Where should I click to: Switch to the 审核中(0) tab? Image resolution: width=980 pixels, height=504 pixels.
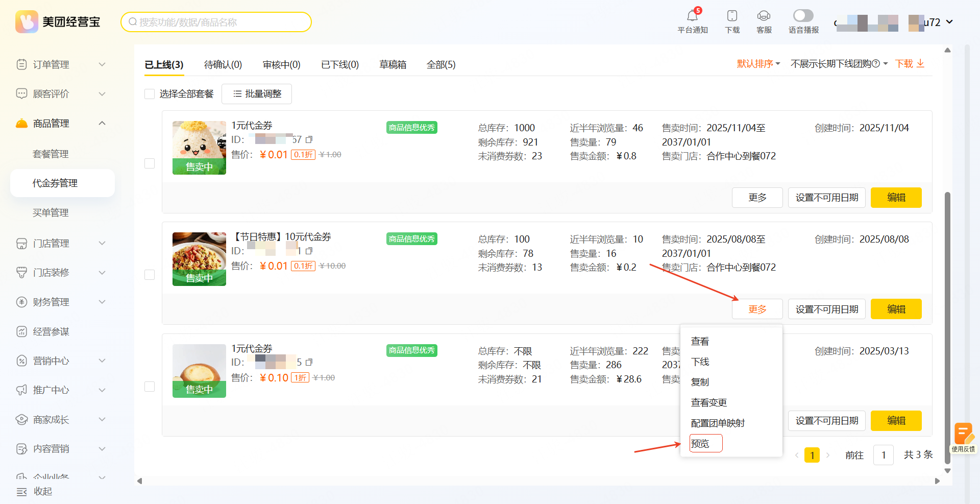click(x=282, y=65)
